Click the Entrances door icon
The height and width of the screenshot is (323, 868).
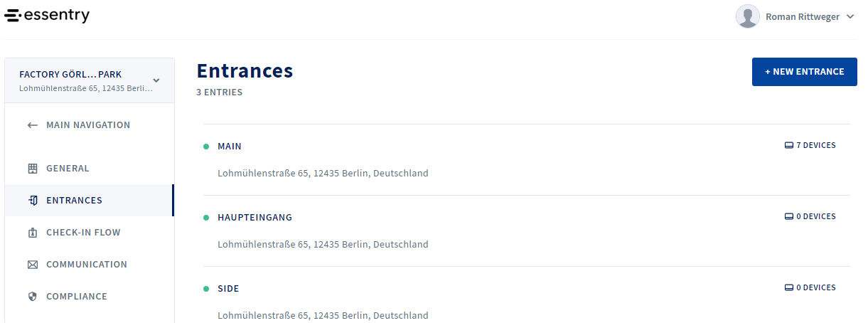pyautogui.click(x=32, y=201)
